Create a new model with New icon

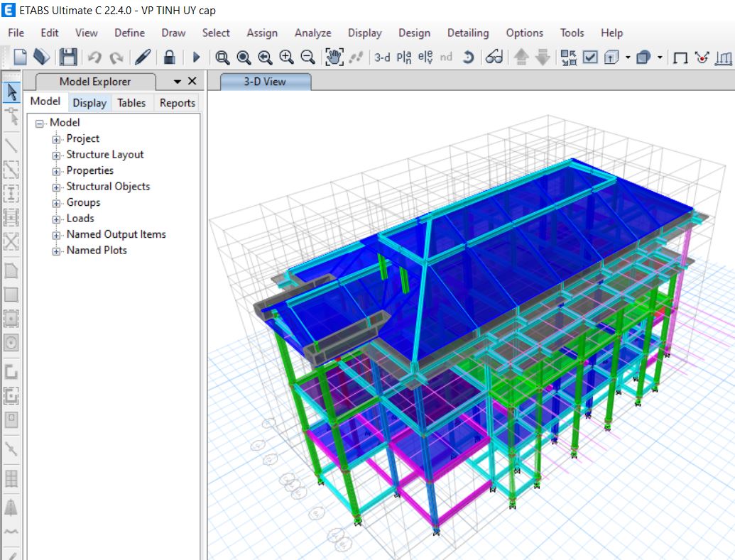(20, 57)
